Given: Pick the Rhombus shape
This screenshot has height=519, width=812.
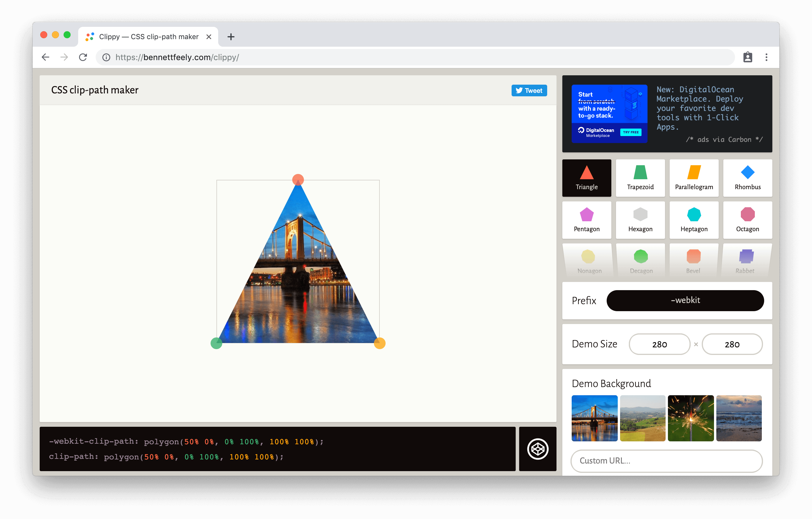Looking at the screenshot, I should tap(747, 178).
